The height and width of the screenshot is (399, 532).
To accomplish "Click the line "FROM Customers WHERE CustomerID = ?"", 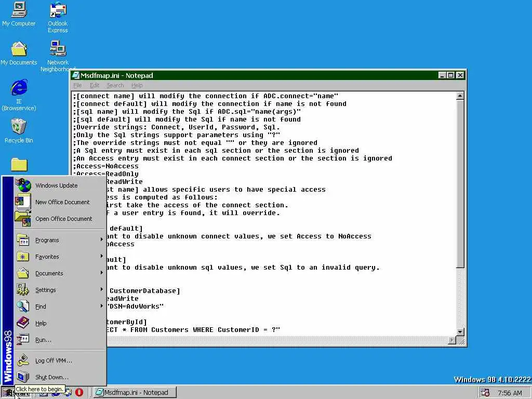I will tap(193, 330).
